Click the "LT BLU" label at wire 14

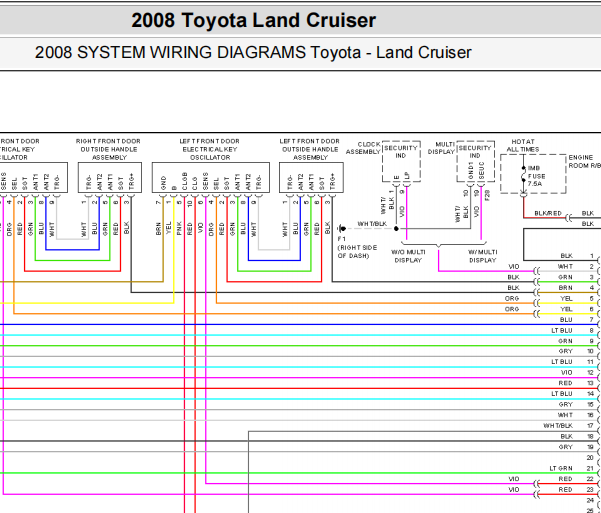[562, 394]
